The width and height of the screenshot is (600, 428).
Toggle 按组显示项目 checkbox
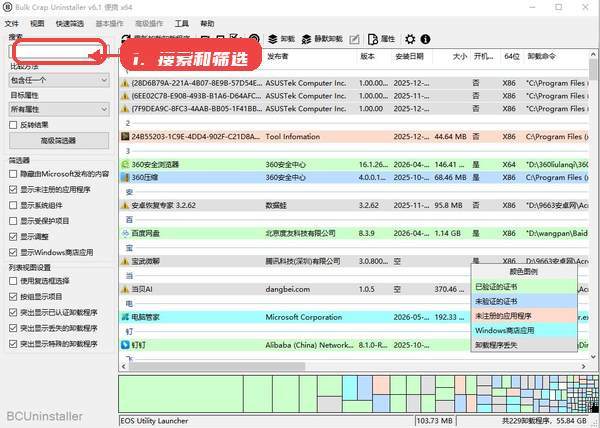coord(13,297)
